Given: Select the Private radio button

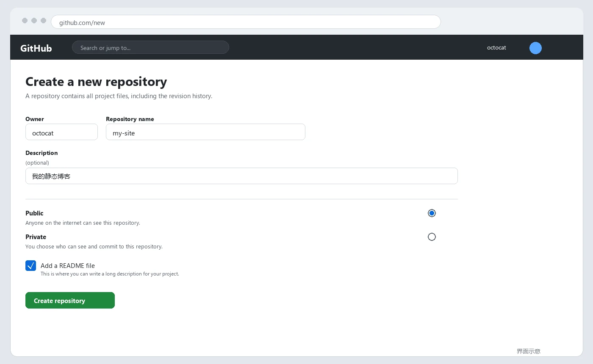Looking at the screenshot, I should (x=432, y=237).
